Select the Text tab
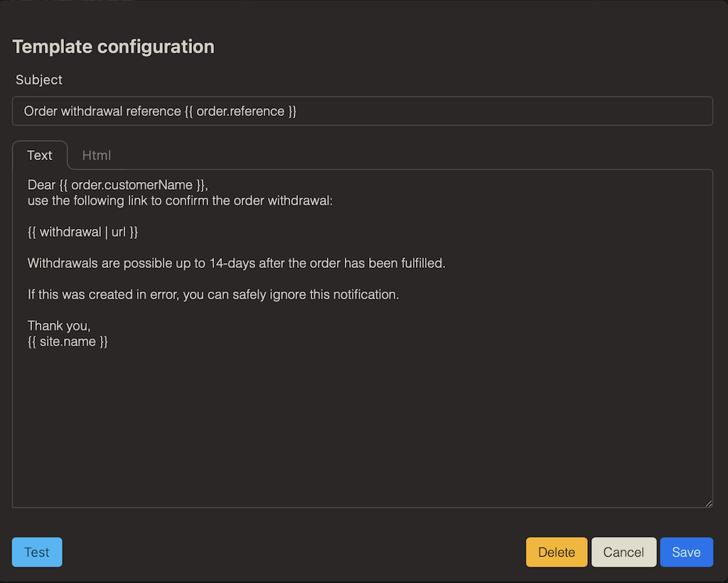The image size is (728, 583). [x=40, y=155]
